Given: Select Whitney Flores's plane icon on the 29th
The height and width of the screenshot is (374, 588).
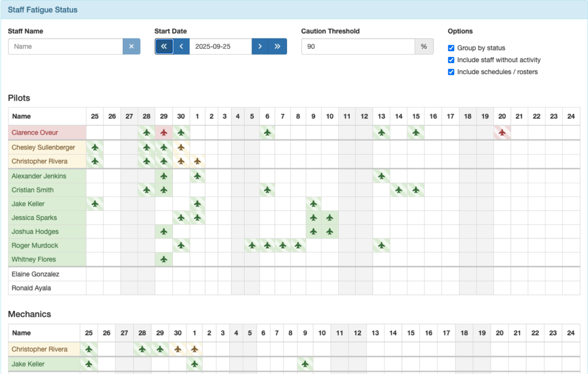Looking at the screenshot, I should click(x=164, y=259).
